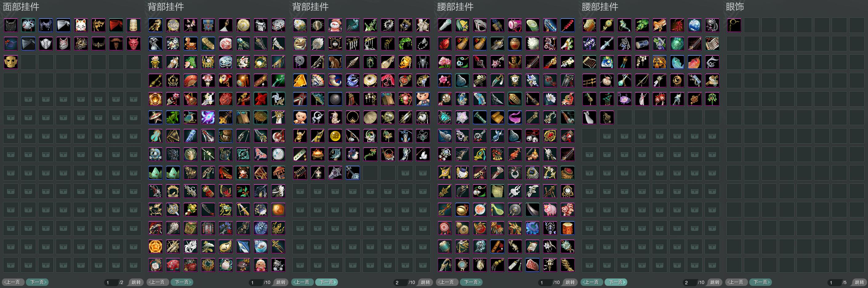Screen dimensions: 868x288
Task: Select the red chili peppers waist item
Action: click(x=677, y=25)
